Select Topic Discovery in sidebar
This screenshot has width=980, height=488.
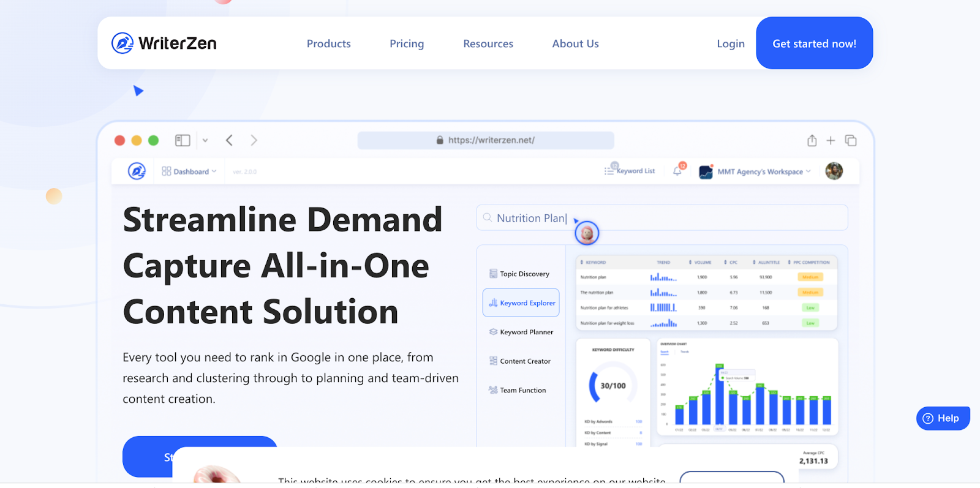click(x=519, y=274)
